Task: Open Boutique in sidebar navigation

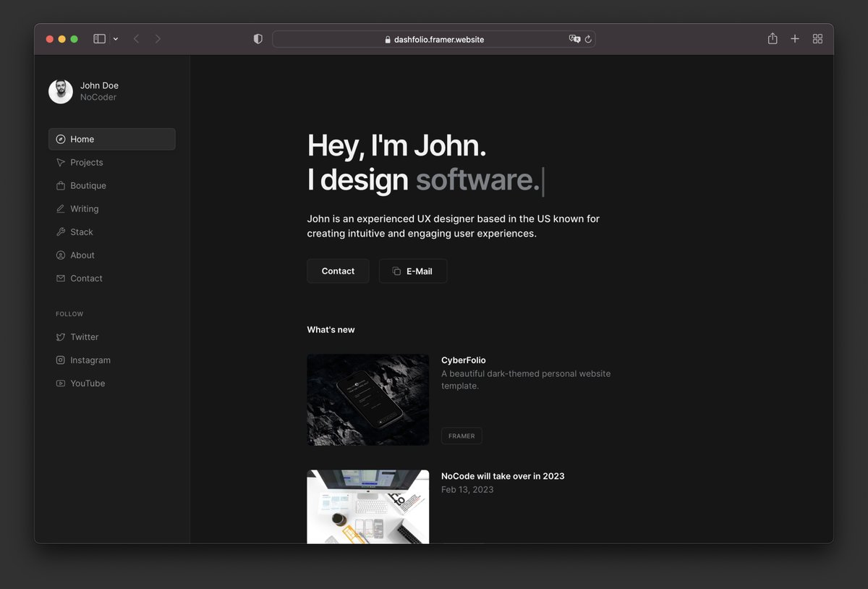Action: point(112,185)
